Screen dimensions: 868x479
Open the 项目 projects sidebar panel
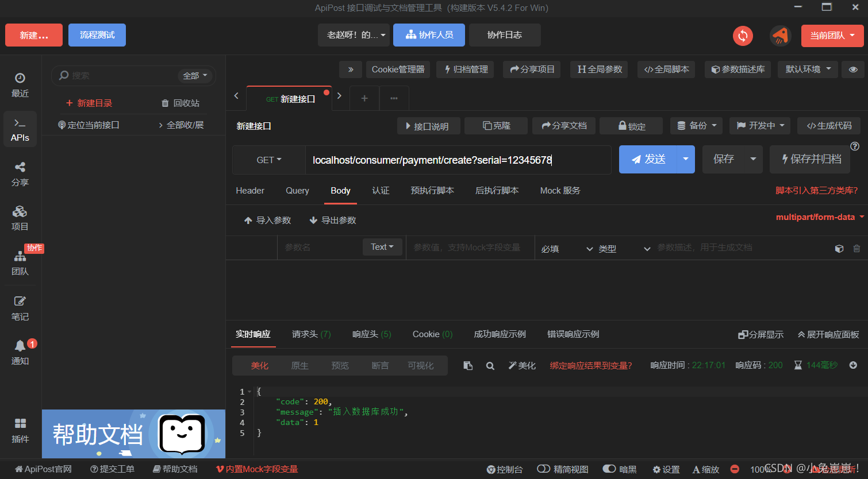20,218
